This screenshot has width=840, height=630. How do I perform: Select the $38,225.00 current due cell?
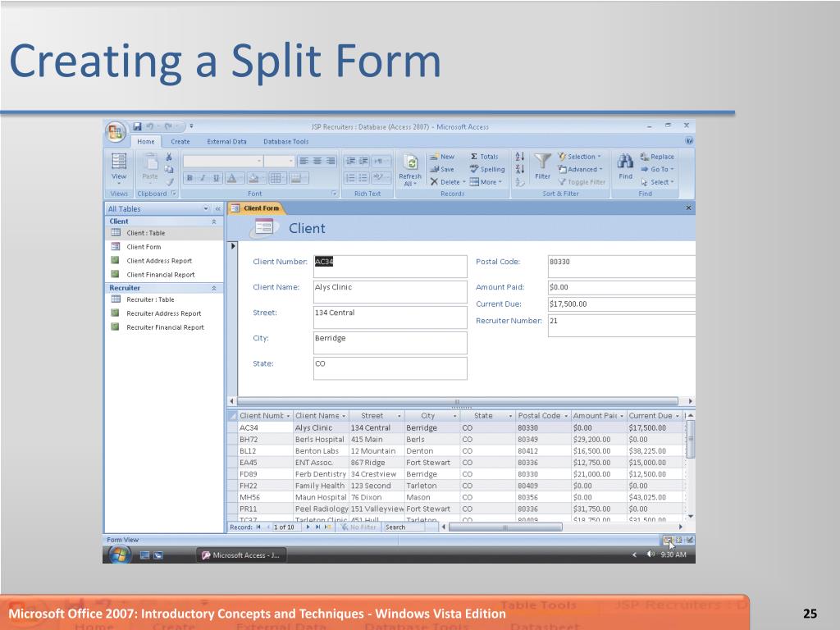click(655, 451)
